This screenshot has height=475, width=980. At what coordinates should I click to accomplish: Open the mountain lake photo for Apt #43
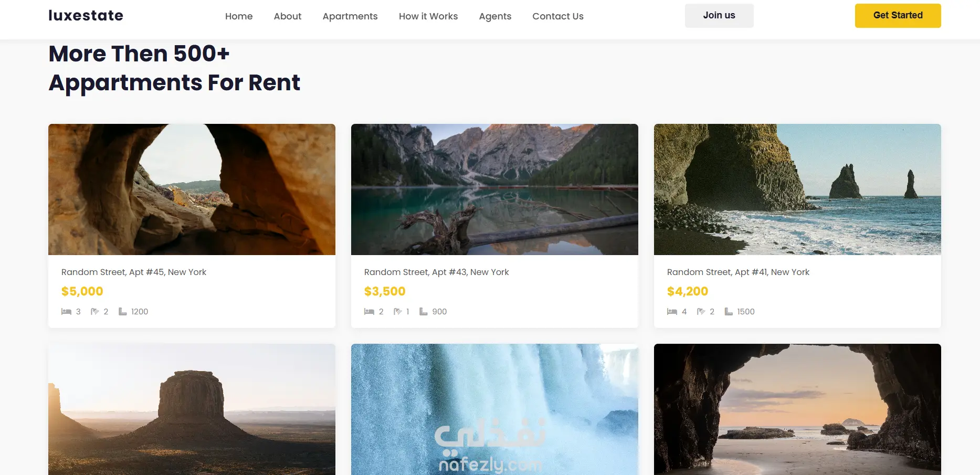(x=494, y=189)
